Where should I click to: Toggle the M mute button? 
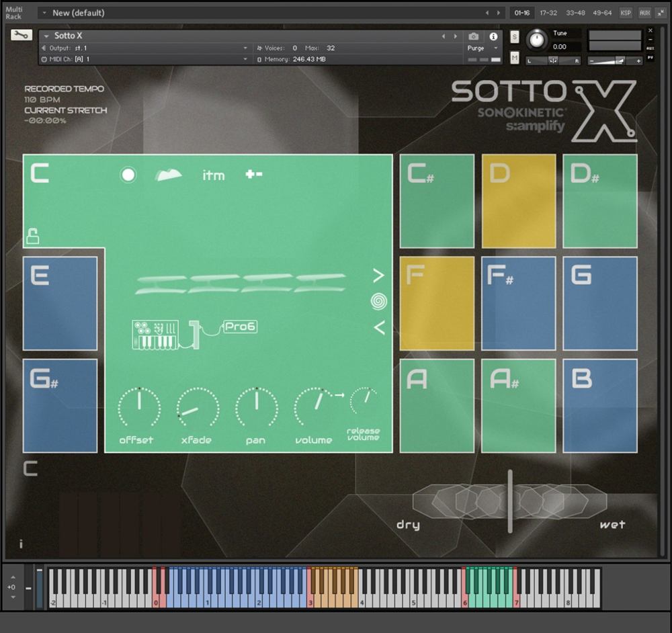tap(514, 57)
